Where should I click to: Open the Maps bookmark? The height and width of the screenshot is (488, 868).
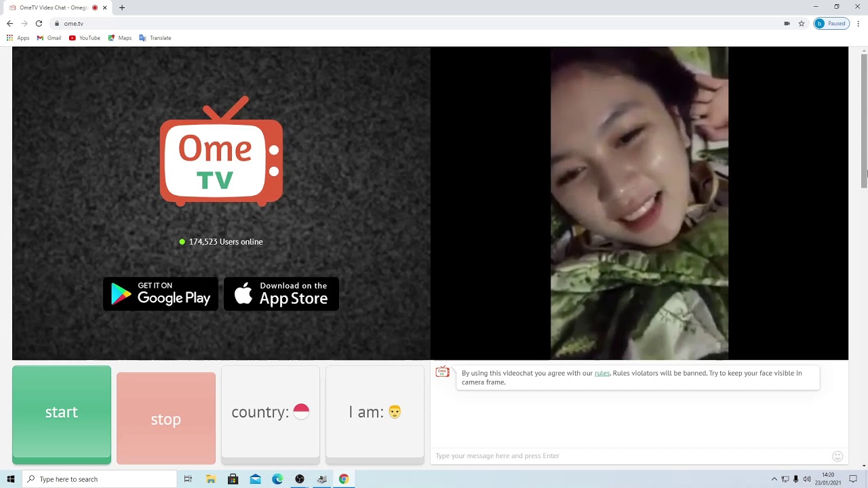(120, 38)
